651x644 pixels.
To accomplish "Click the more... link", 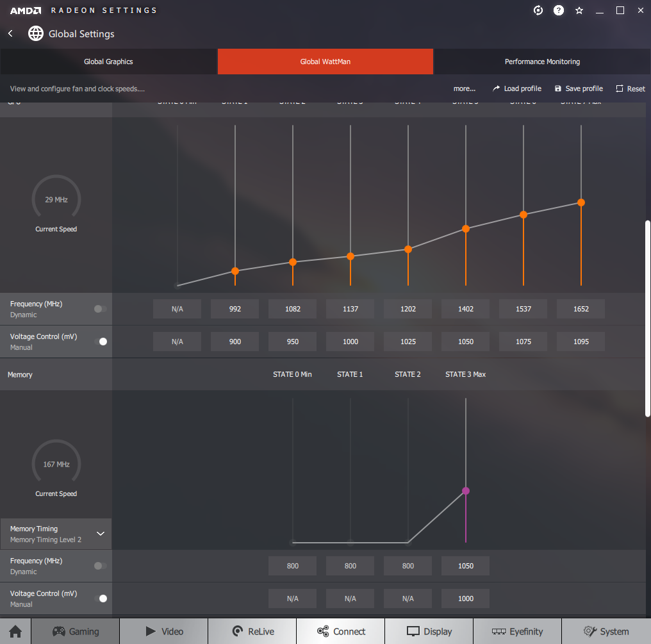I will (x=464, y=88).
